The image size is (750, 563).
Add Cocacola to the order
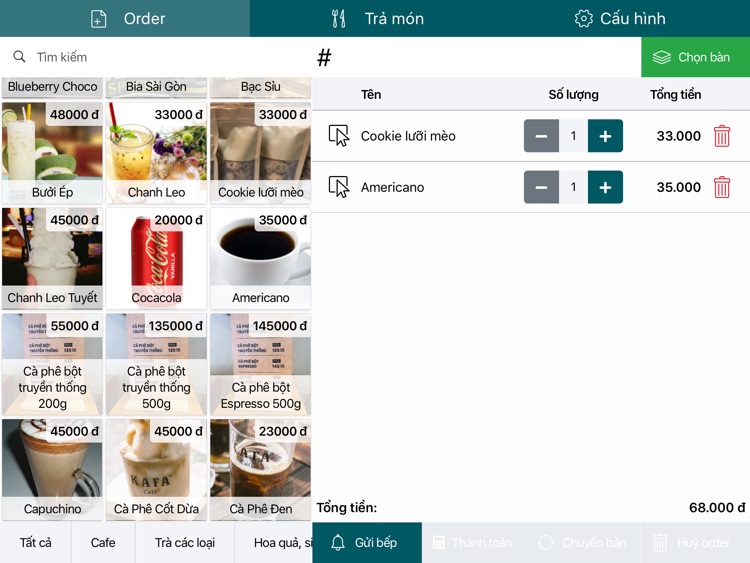click(x=156, y=258)
